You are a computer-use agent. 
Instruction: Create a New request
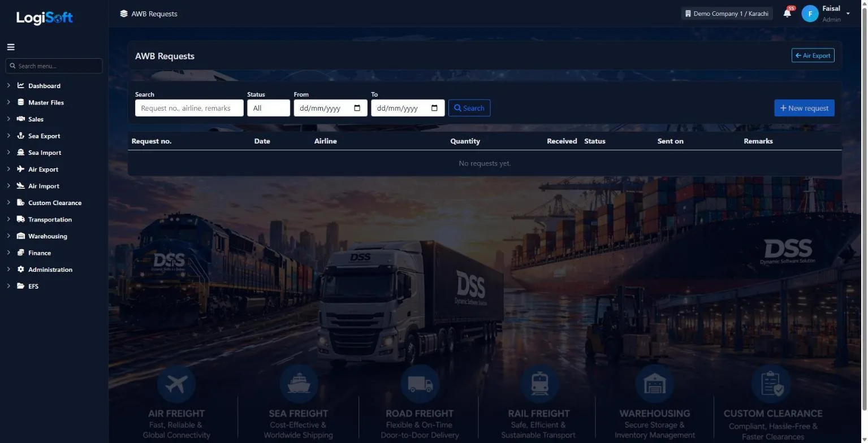pos(804,108)
